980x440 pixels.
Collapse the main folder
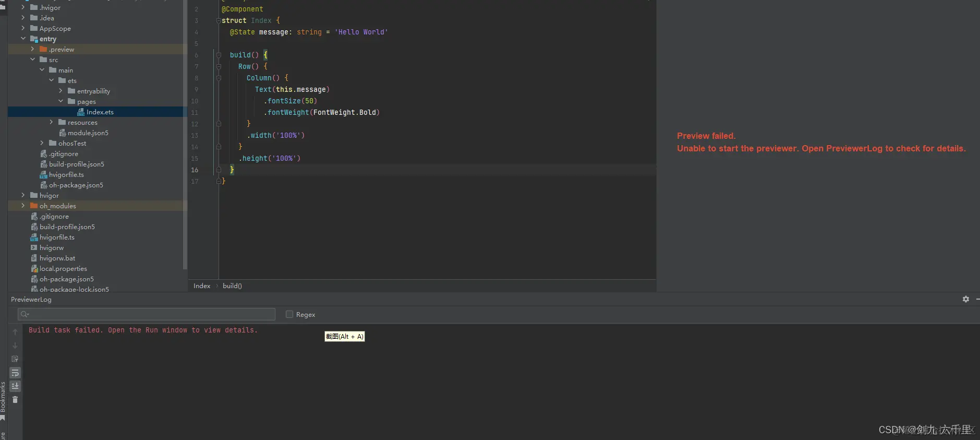coord(42,70)
